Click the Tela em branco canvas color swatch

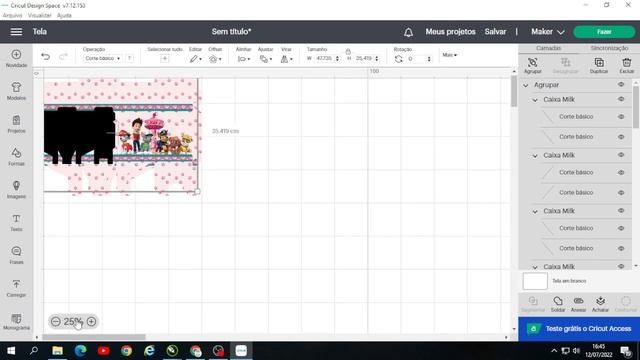[535, 281]
